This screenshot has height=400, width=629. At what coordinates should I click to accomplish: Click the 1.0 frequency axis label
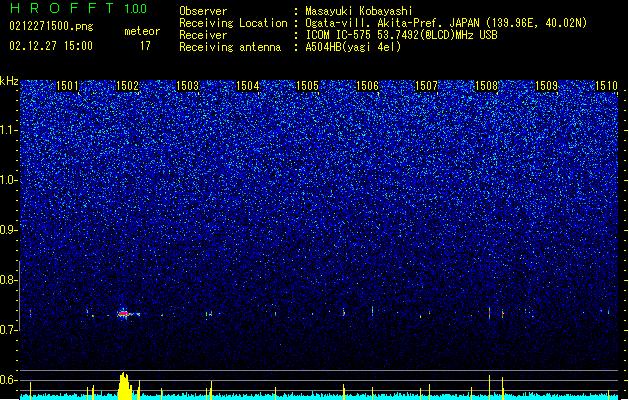coord(9,180)
